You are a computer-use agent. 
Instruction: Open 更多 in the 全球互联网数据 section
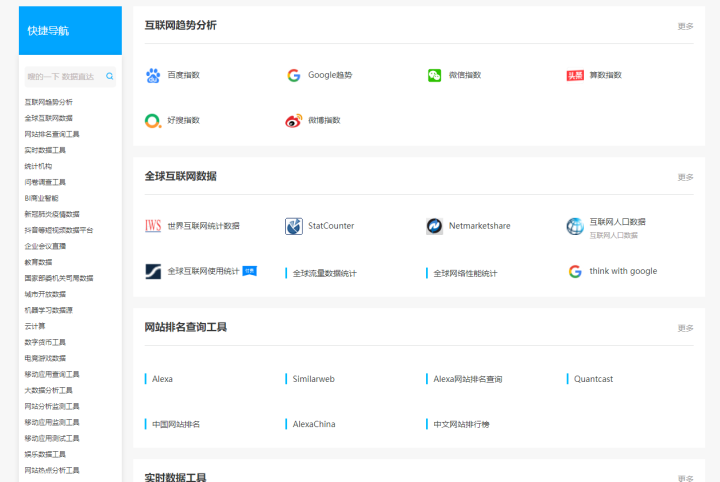point(685,177)
